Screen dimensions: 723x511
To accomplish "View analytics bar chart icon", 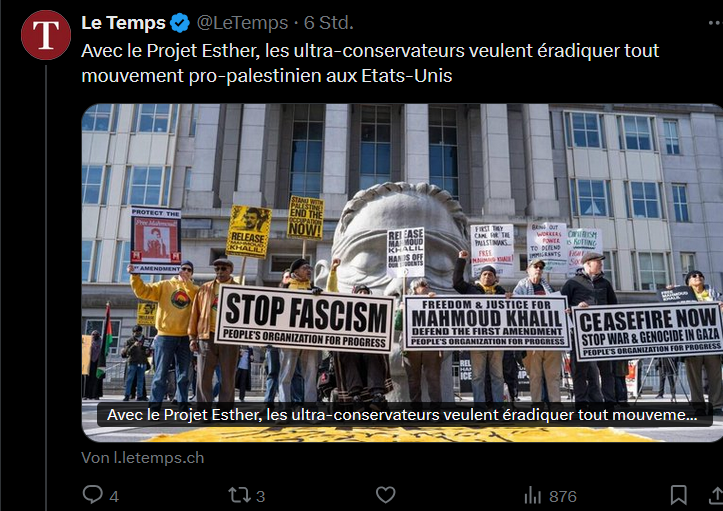I will [x=533, y=496].
